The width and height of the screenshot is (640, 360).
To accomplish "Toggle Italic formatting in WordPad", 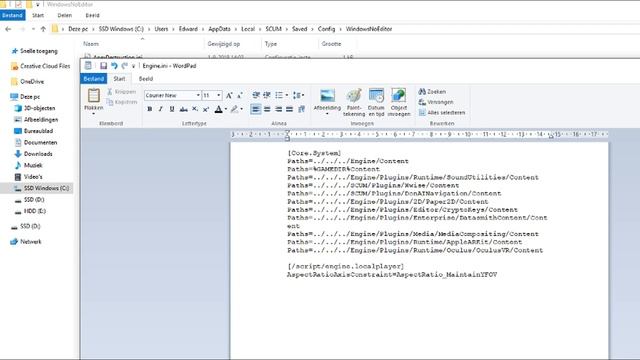I will [x=160, y=109].
